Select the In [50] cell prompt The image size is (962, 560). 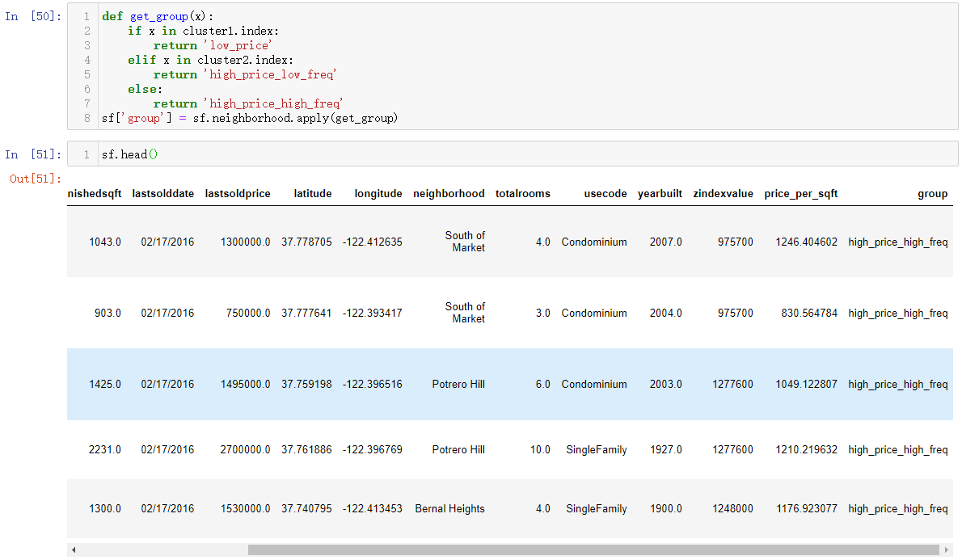(x=33, y=16)
